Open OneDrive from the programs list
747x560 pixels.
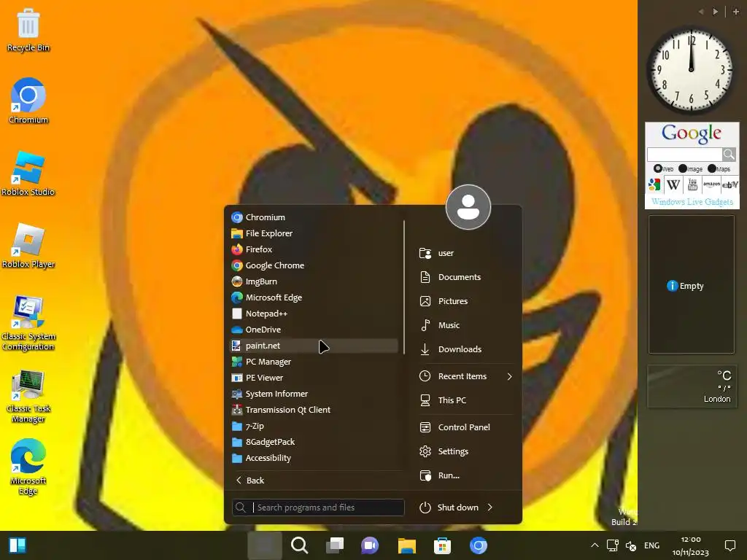(314, 330)
